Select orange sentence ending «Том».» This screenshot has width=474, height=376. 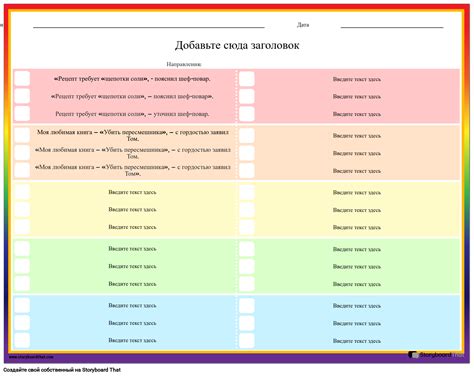coord(133,170)
